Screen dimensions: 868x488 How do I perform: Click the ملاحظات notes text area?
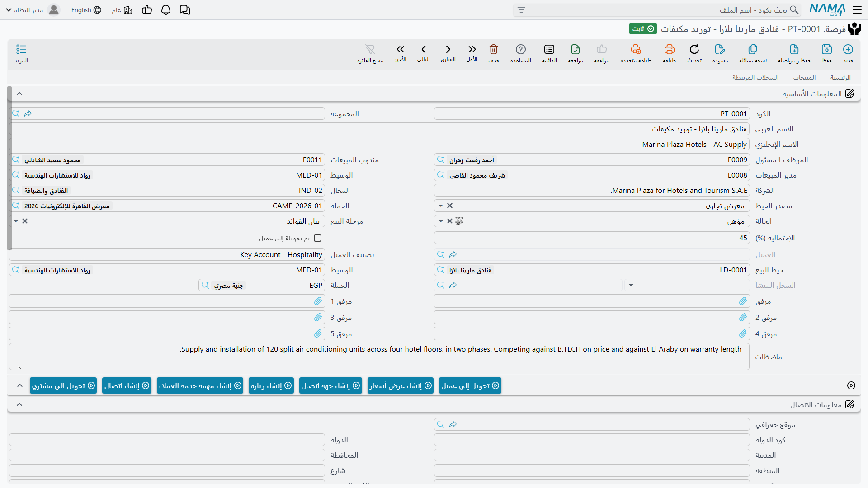coord(379,357)
